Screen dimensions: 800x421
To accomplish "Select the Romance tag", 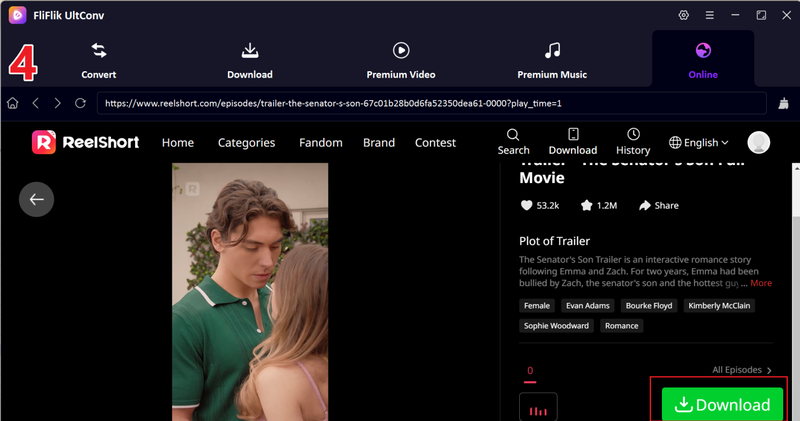I will click(x=621, y=326).
